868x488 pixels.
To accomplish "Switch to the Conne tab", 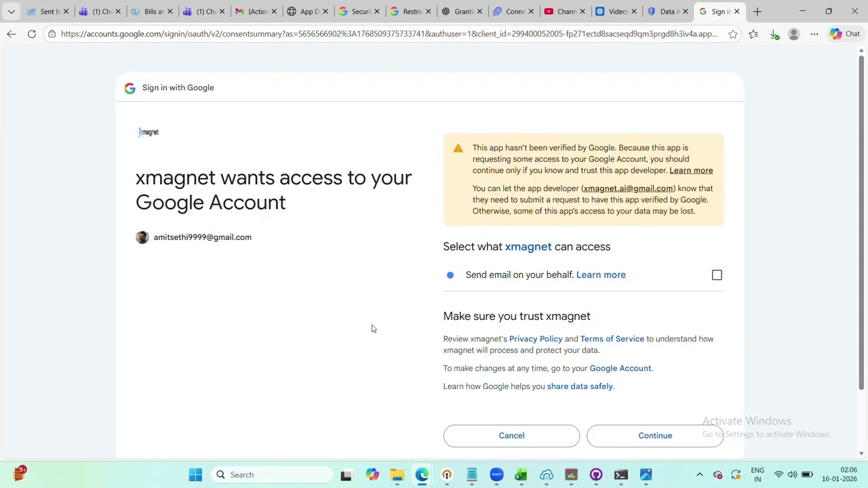I will (512, 12).
